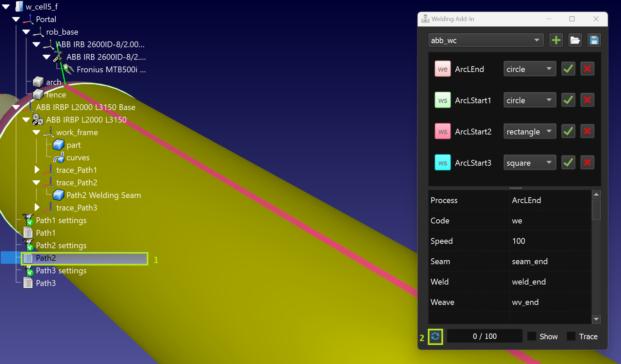This screenshot has height=364, width=621.
Task: Open ArcLStart2 rectangle shape dropdown
Action: point(529,131)
